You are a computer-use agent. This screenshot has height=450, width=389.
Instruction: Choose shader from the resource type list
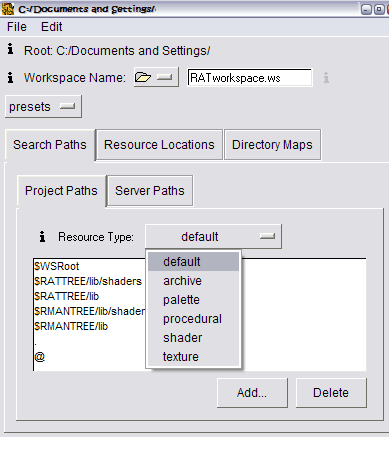pyautogui.click(x=182, y=338)
